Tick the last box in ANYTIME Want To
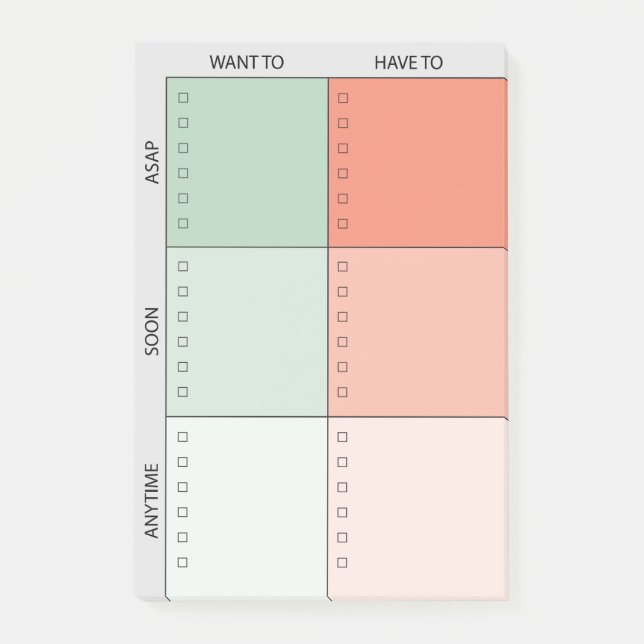This screenshot has height=644, width=644. click(183, 562)
